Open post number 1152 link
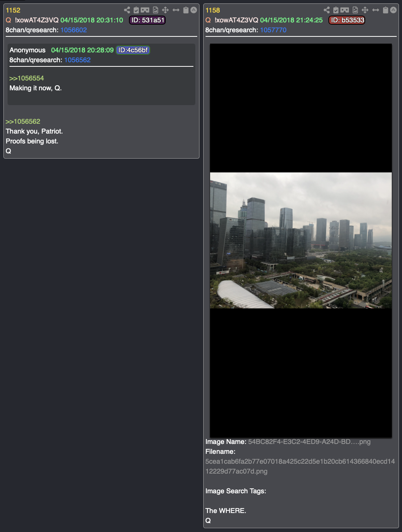This screenshot has height=532, width=402. click(13, 10)
